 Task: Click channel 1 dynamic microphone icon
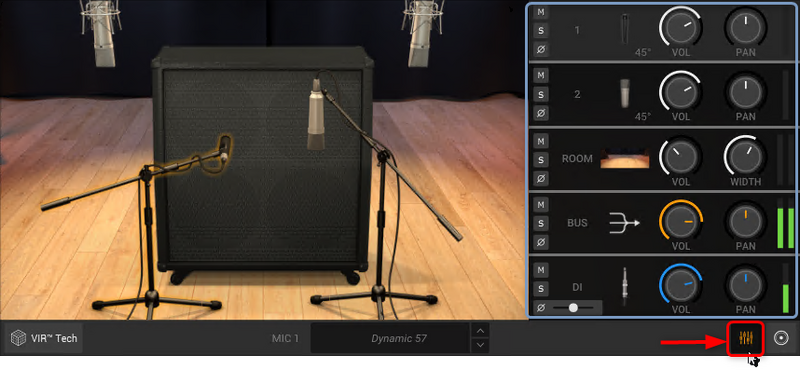625,30
